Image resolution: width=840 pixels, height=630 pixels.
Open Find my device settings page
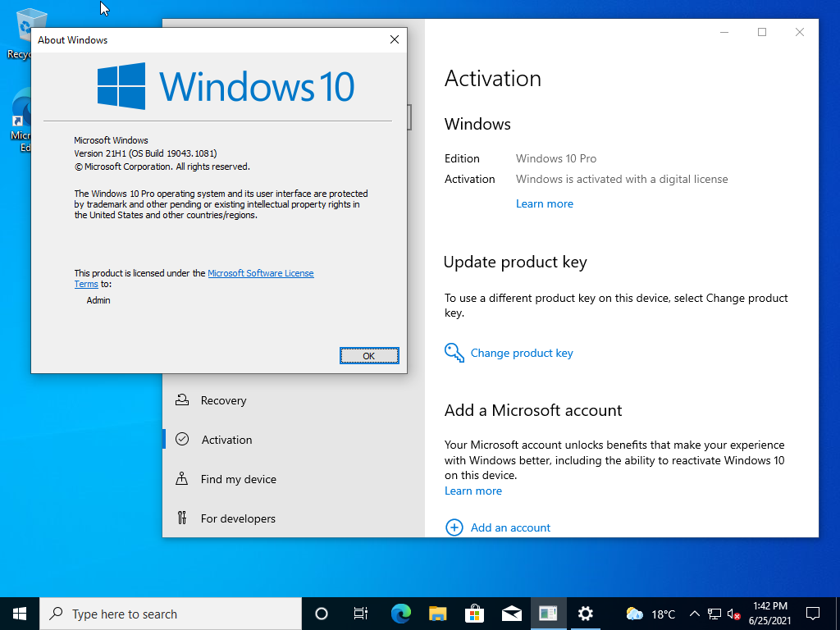238,479
